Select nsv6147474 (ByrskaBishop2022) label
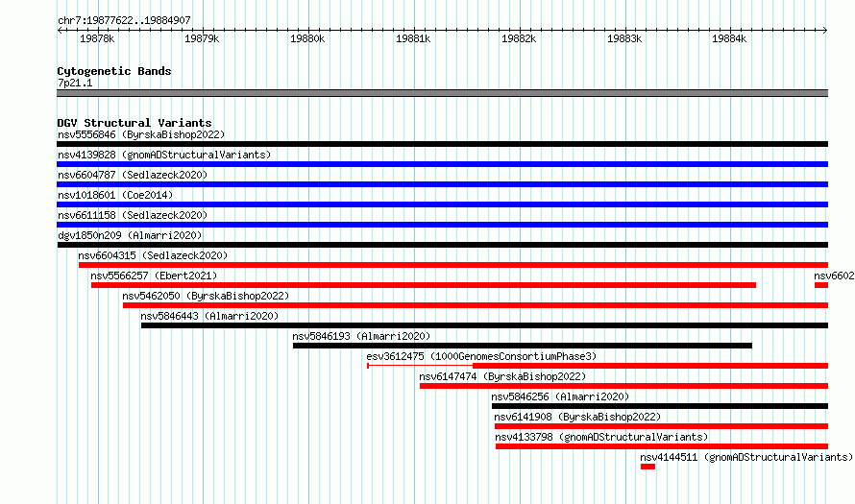855x504 pixels. click(502, 376)
